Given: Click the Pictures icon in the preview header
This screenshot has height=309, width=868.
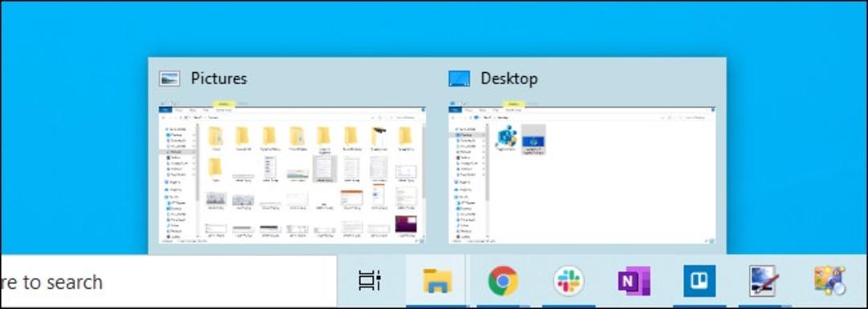Looking at the screenshot, I should click(x=169, y=79).
